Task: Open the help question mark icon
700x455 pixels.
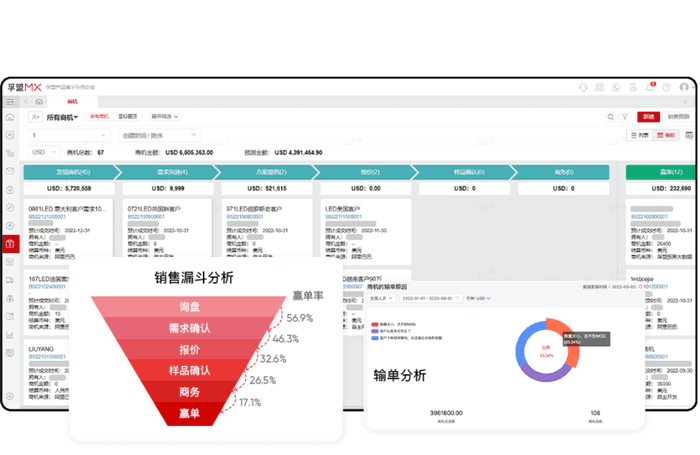Action: click(666, 88)
